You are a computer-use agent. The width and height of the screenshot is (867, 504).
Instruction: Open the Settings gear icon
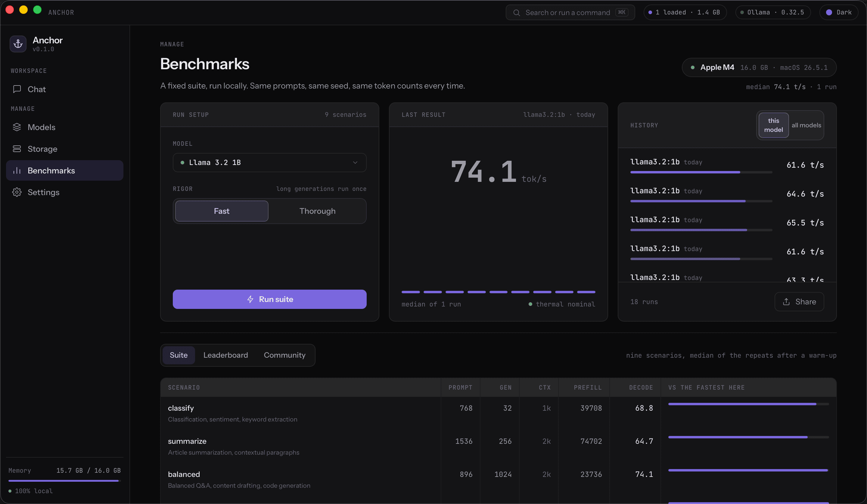pos(17,192)
